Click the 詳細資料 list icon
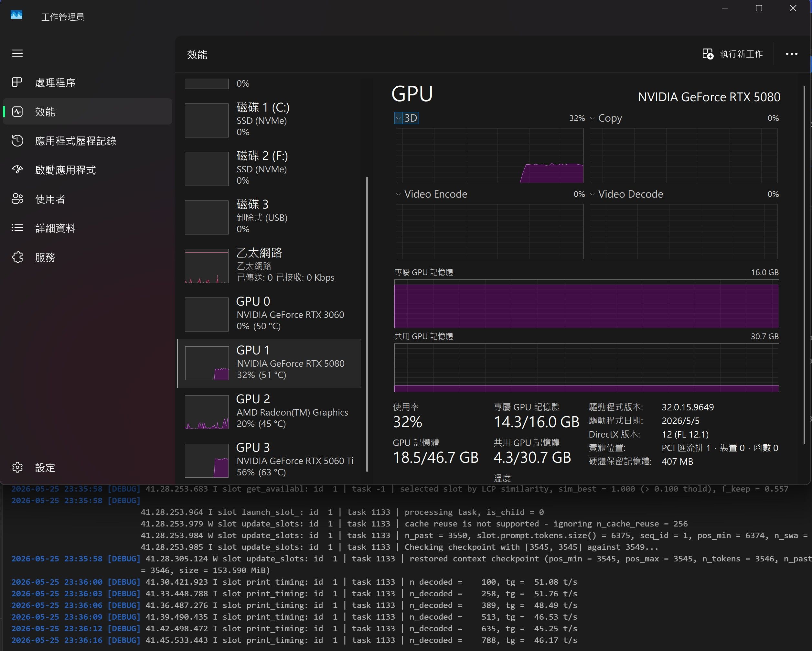 (17, 228)
